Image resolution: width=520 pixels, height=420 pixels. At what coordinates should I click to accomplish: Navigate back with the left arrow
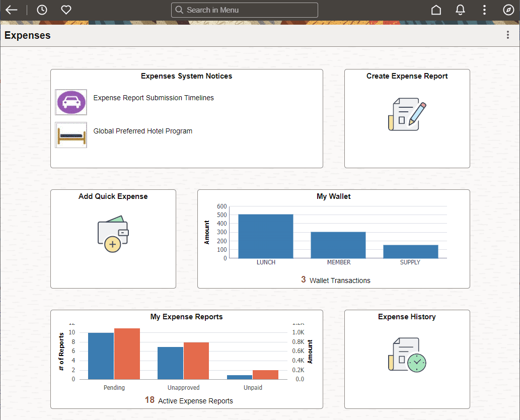11,10
